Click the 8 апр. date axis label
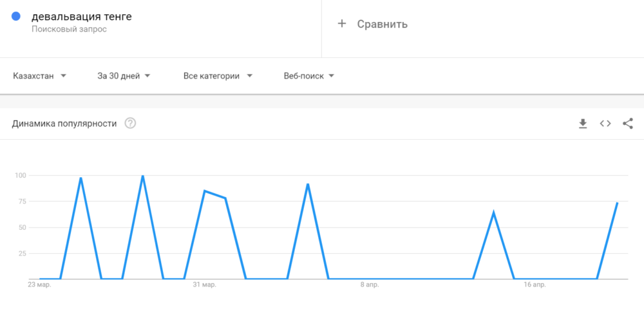 (x=370, y=284)
